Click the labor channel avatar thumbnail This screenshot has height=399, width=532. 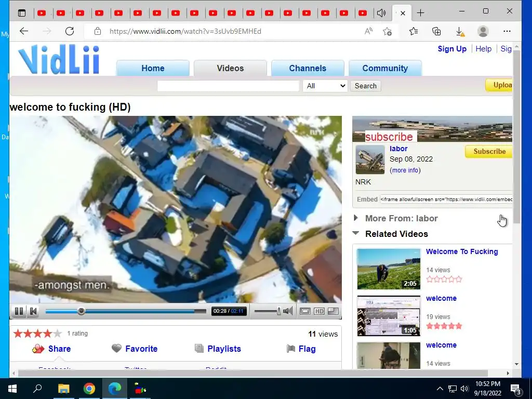[370, 160]
